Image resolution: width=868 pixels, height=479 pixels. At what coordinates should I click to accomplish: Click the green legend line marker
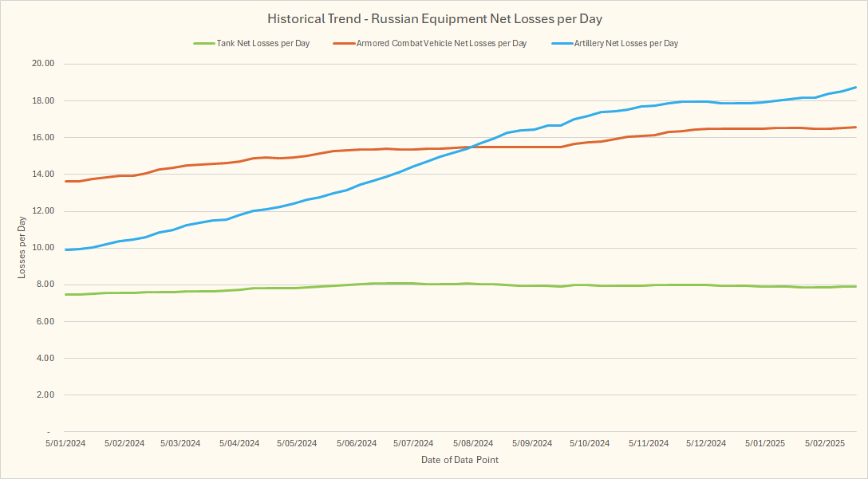click(x=203, y=43)
